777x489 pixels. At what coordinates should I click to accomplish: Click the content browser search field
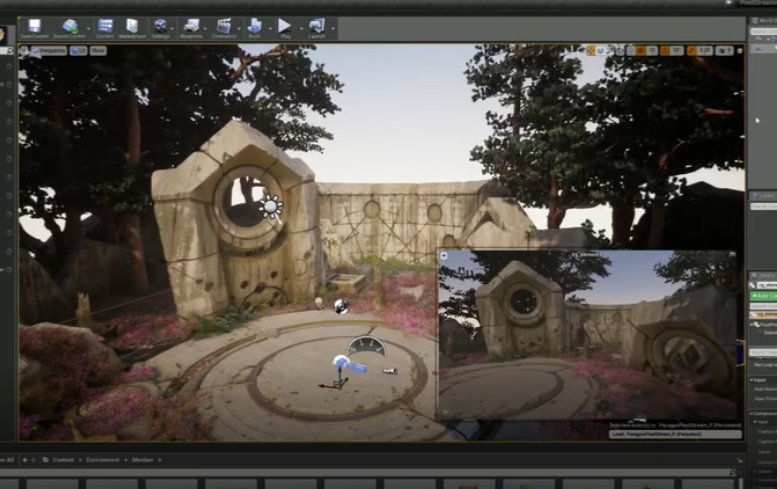click(x=367, y=473)
